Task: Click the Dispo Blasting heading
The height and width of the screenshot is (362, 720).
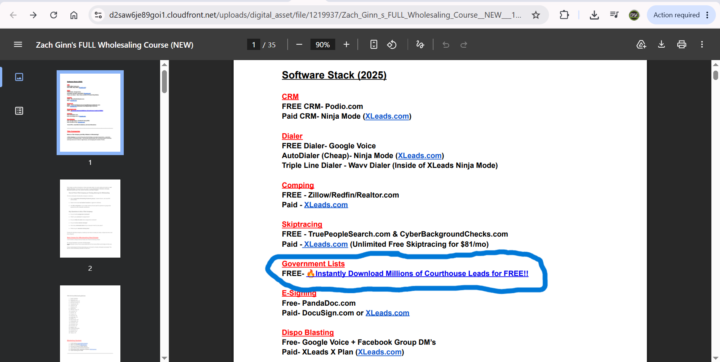Action: [x=307, y=332]
